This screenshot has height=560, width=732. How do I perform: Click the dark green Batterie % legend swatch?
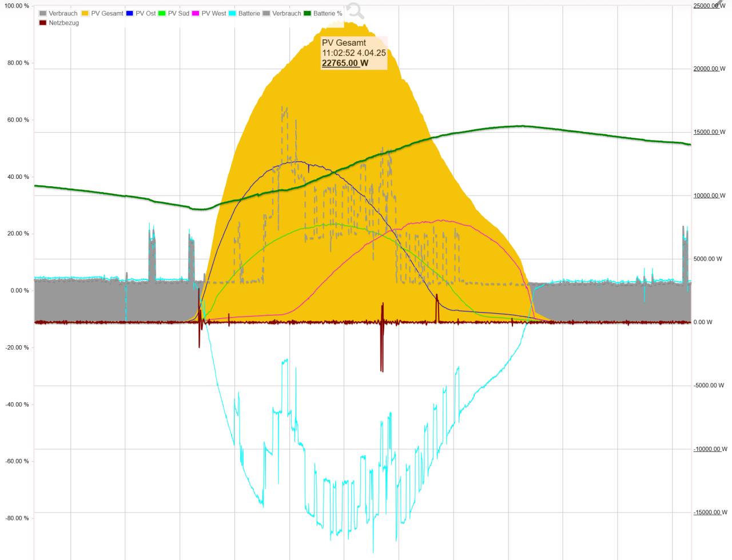[308, 14]
